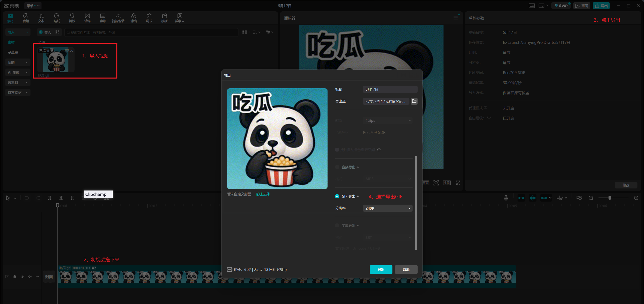Switch media panel to grid view

point(245,32)
